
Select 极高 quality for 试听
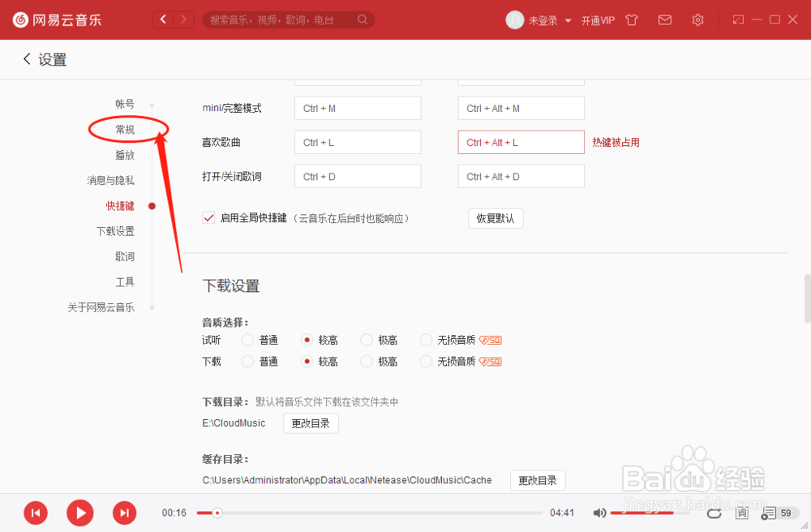tap(367, 340)
